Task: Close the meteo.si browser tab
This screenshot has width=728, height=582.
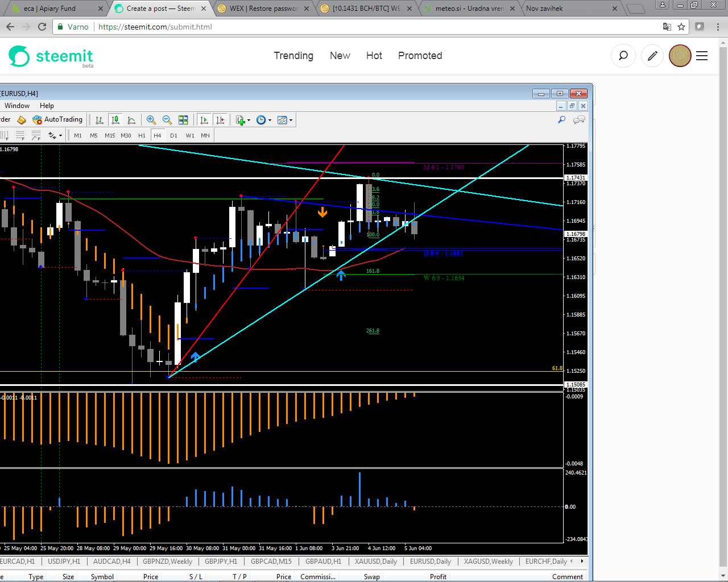Action: click(512, 9)
